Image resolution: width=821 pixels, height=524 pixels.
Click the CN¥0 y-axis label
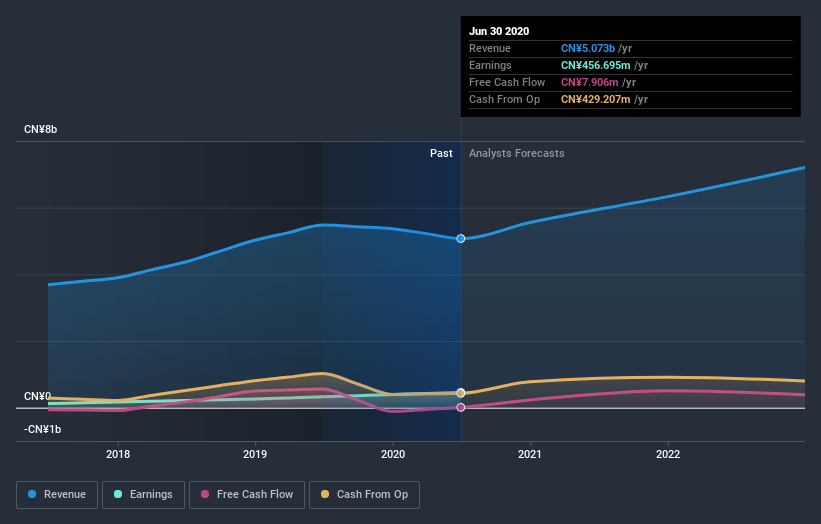tap(37, 396)
